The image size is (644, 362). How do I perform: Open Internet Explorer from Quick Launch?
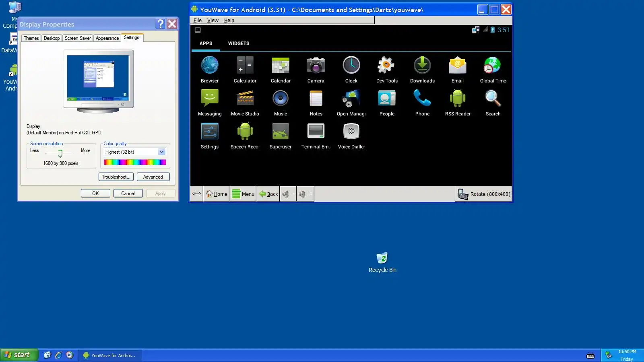(58, 355)
